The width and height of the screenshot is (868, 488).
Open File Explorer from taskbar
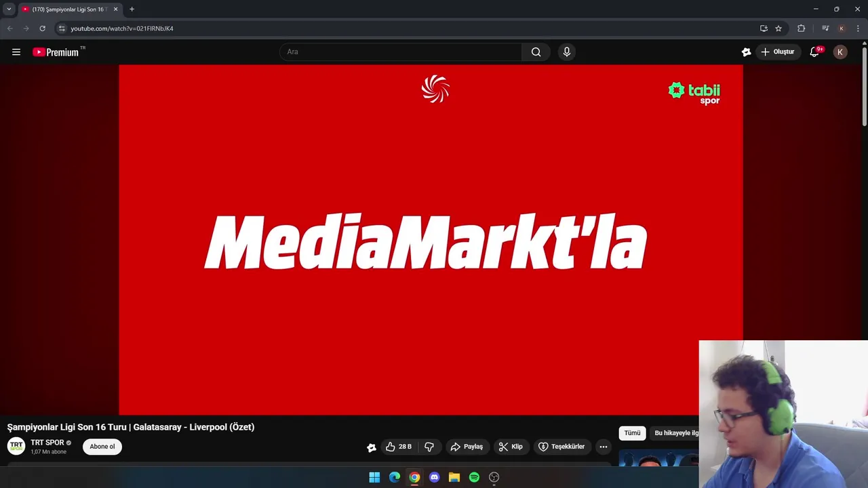pyautogui.click(x=454, y=477)
